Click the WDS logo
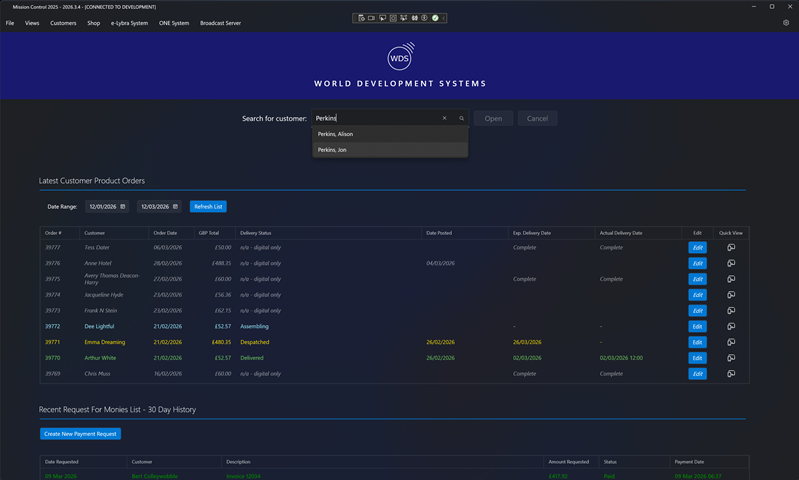Screen dimensions: 799x480 400,56
